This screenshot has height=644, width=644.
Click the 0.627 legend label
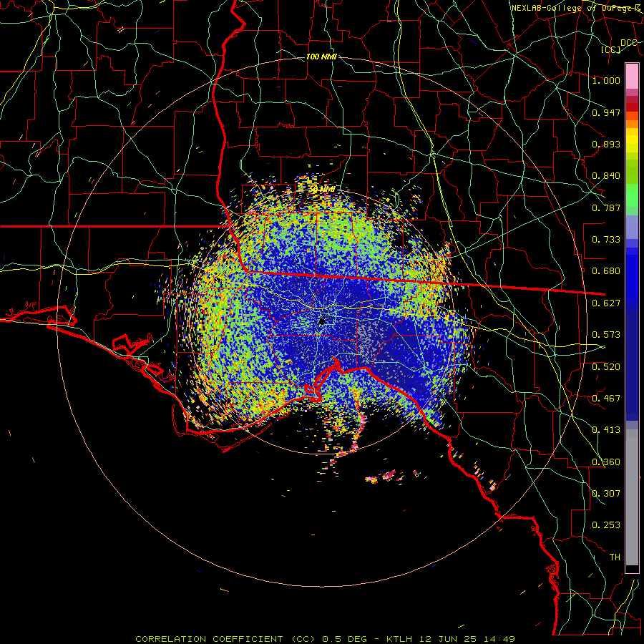click(606, 303)
